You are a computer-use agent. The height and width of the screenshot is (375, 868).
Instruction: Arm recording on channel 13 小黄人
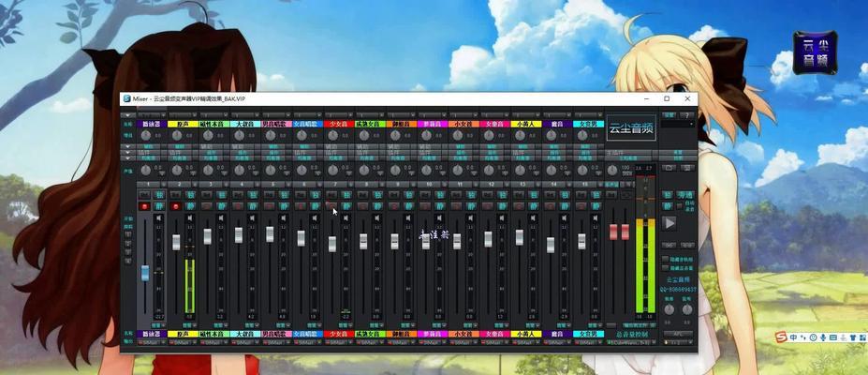point(519,206)
